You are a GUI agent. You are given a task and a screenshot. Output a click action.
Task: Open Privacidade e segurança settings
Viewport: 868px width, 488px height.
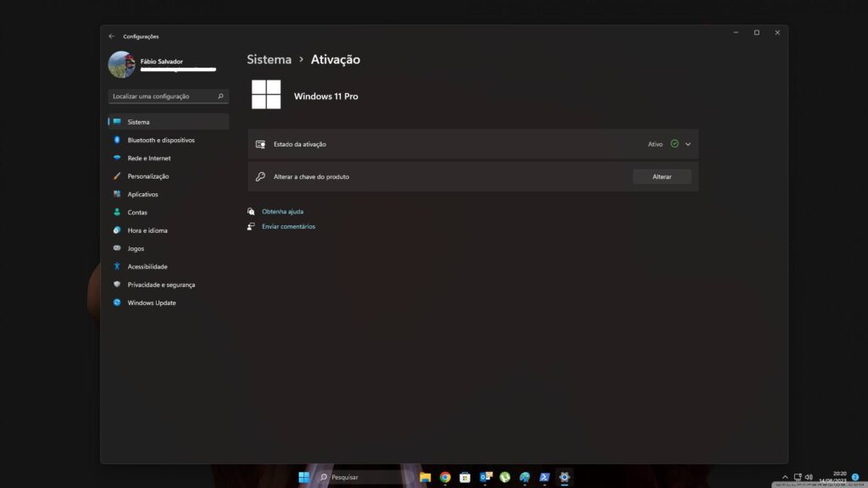(x=169, y=285)
